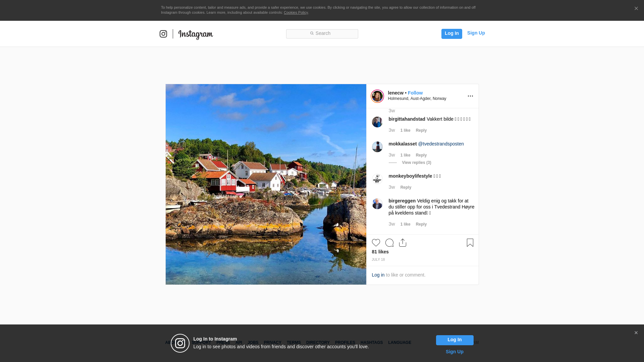644x362 pixels.
Task: Expand View replies (3) under mokkalasset
Action: 416,163
